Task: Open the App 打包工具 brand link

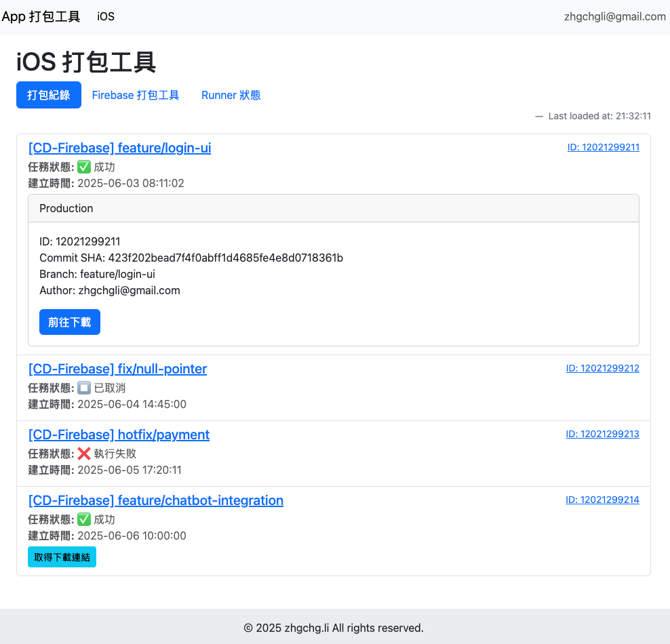Action: point(41,17)
